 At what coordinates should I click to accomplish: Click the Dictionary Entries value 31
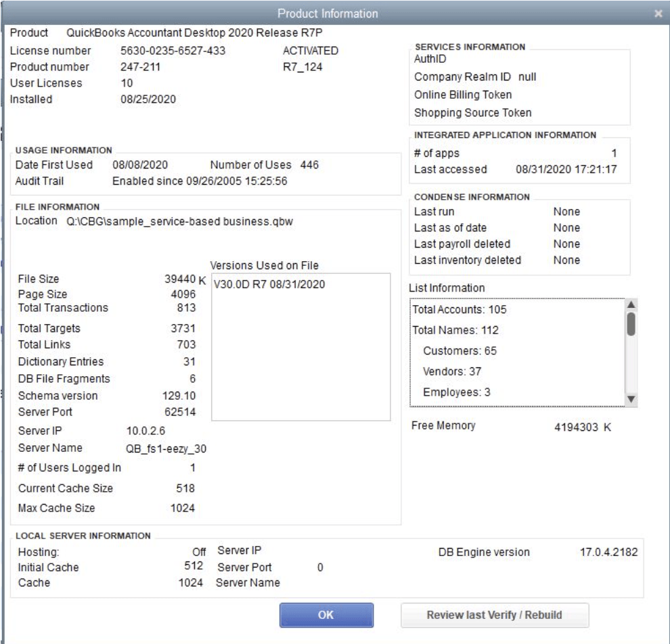pyautogui.click(x=189, y=362)
